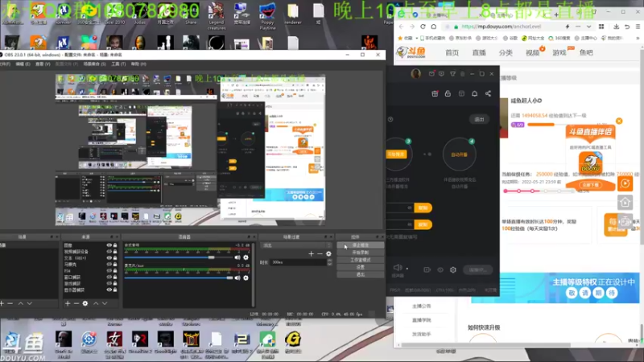Click 开始录制 button in OBS controls

[x=361, y=253]
